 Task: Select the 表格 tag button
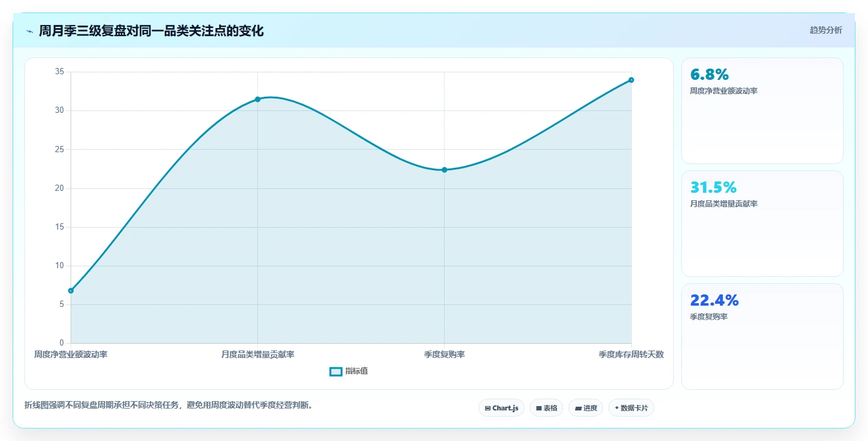(x=546, y=408)
